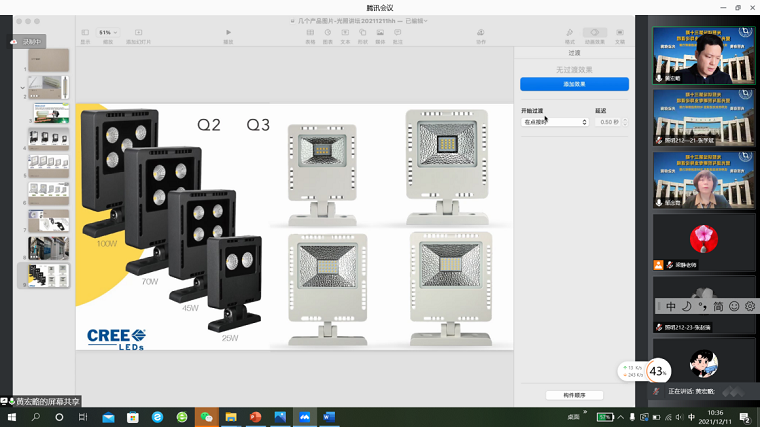Click the Format panel brush icon
Screen dimensions: 760x427
570,34
